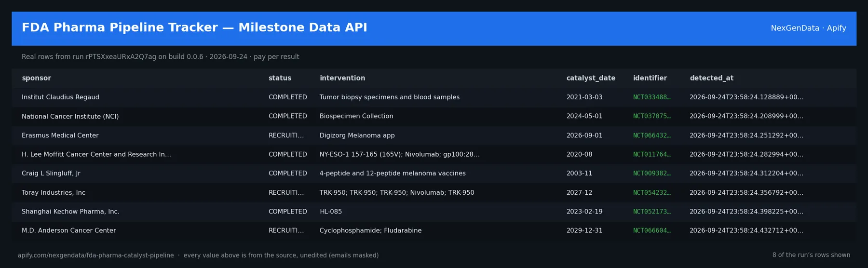The width and height of the screenshot is (868, 268).
Task: Select the Shanghai Kechow Pharma, Inc. cell
Action: click(70, 212)
